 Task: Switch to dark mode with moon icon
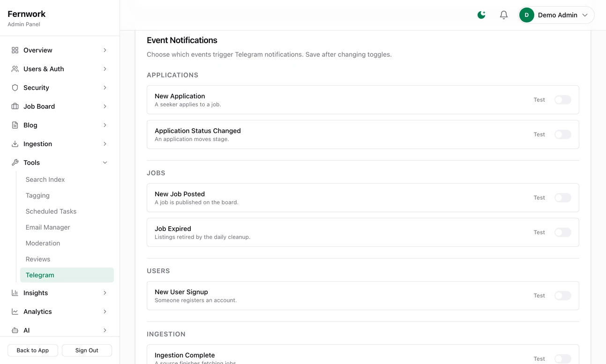481,15
